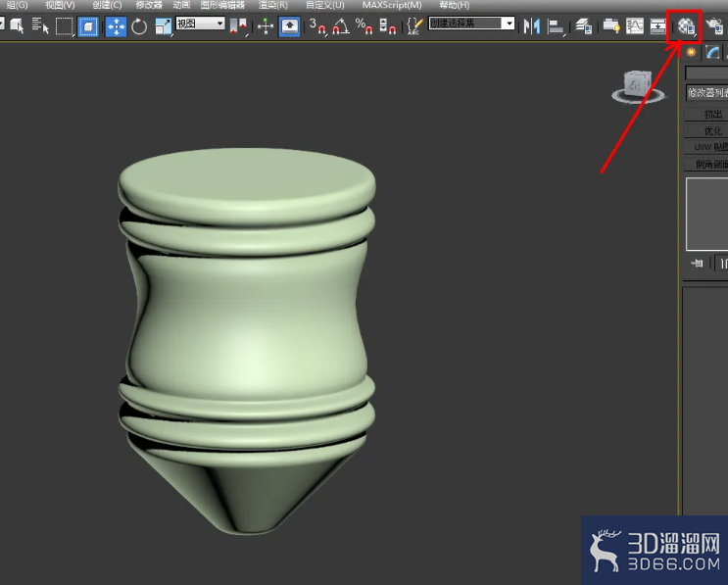Click the Mirror tool icon

point(532,26)
